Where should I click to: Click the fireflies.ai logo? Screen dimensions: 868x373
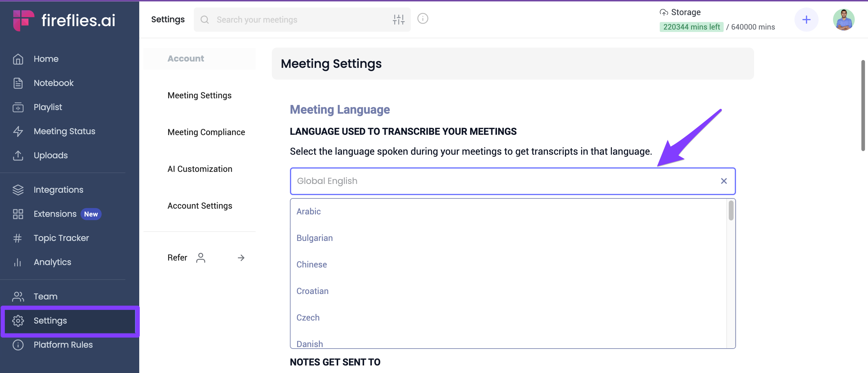pyautogui.click(x=64, y=20)
